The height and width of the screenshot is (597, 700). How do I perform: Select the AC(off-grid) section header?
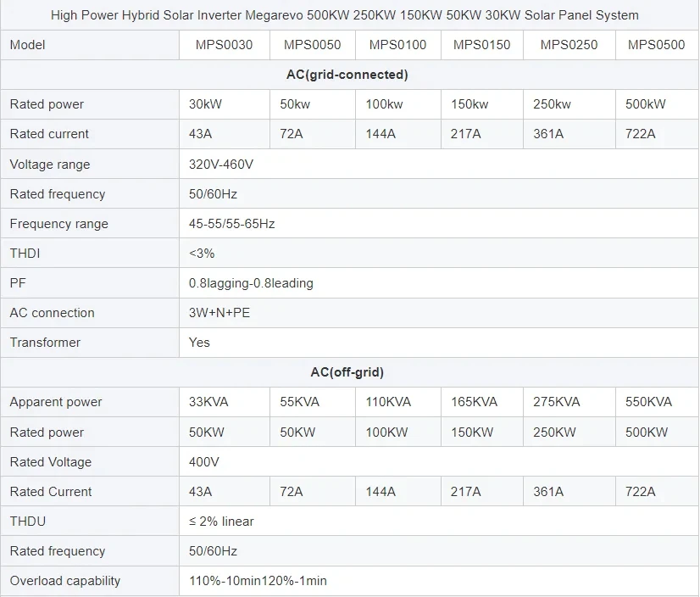[x=350, y=372]
